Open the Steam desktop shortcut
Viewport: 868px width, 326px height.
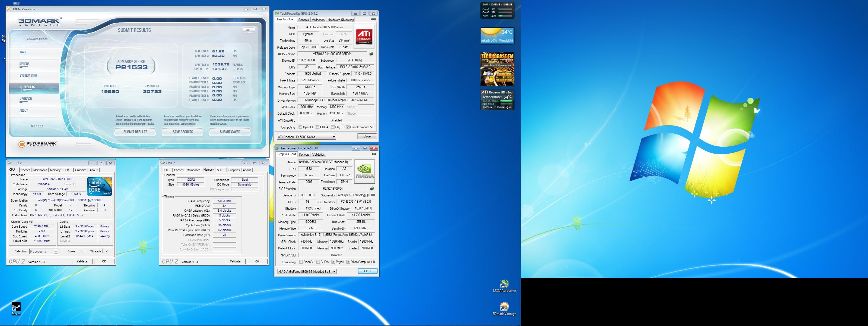(16, 309)
